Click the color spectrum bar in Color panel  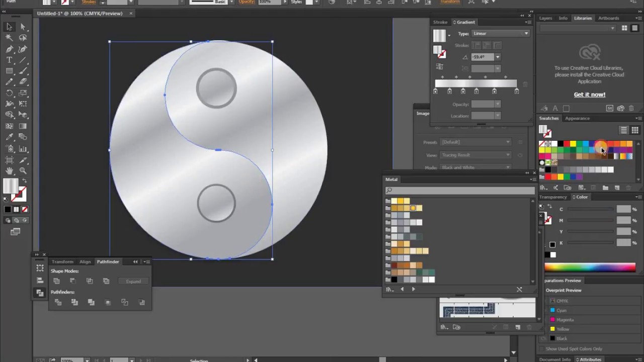[590, 267]
